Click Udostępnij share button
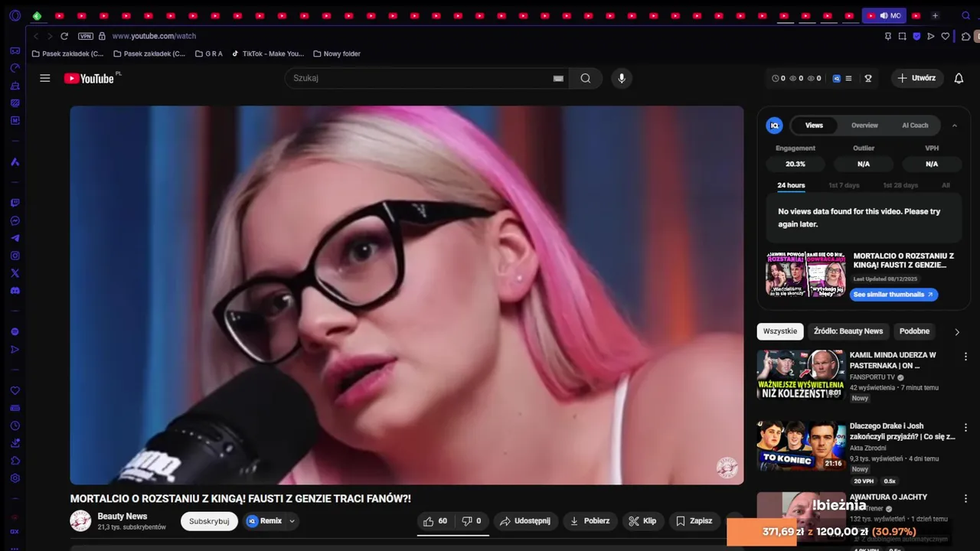The width and height of the screenshot is (980, 551). 525,521
